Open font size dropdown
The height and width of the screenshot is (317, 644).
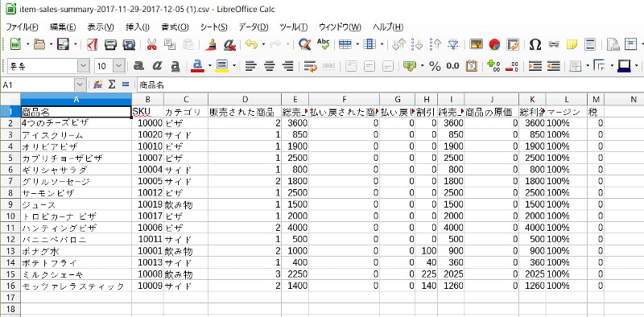tap(119, 66)
